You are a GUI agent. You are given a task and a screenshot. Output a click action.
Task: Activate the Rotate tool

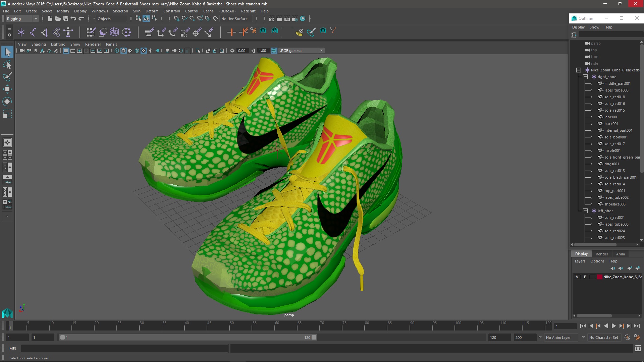pyautogui.click(x=7, y=101)
